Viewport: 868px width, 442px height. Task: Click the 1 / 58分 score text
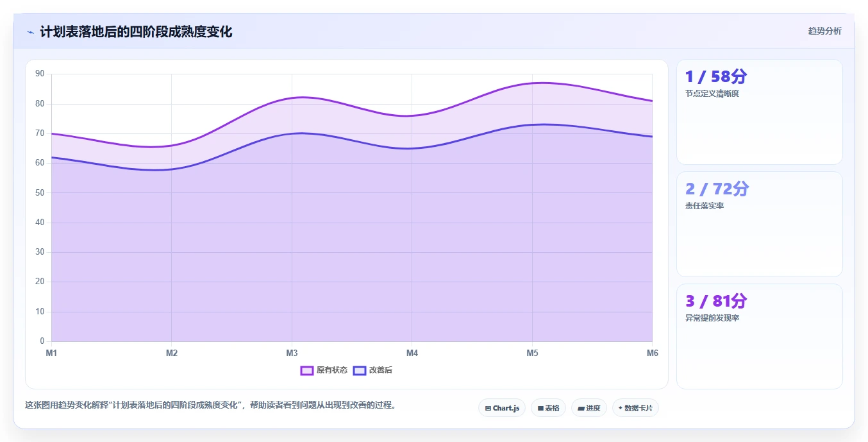click(x=716, y=77)
